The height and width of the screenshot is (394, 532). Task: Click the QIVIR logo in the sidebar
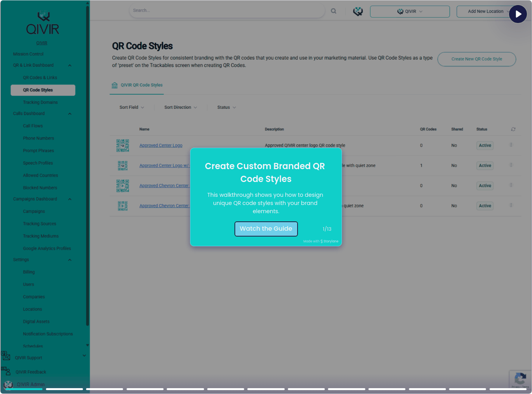[x=43, y=23]
